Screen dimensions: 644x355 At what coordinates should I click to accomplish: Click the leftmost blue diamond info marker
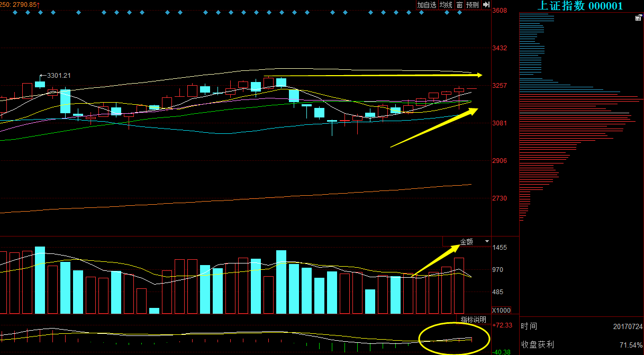coord(15,13)
